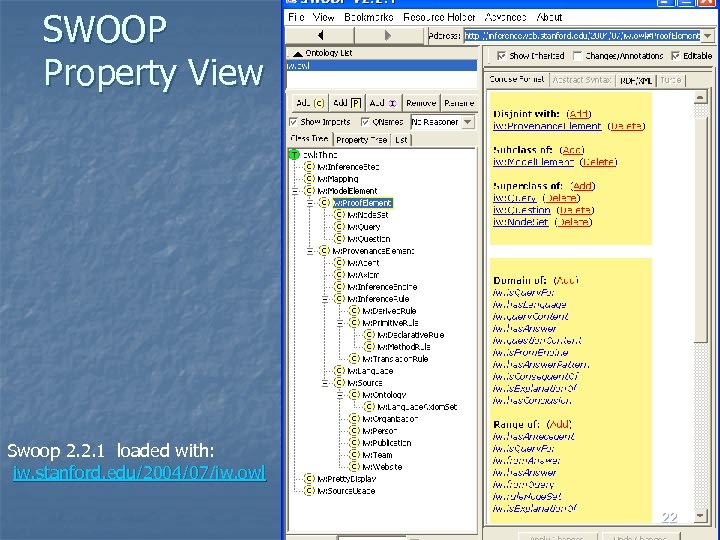Viewport: 720px width, 540px height.
Task: Collapse the iw:Ontology tree node
Action: (340, 394)
